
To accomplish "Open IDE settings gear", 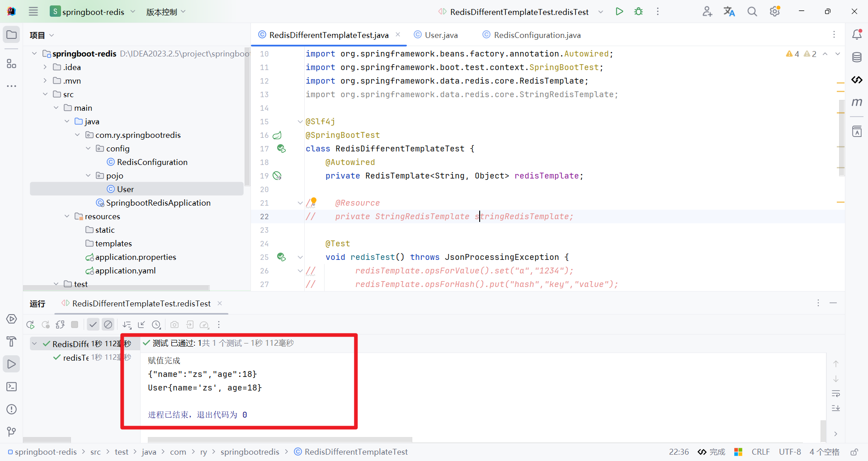I will (775, 11).
